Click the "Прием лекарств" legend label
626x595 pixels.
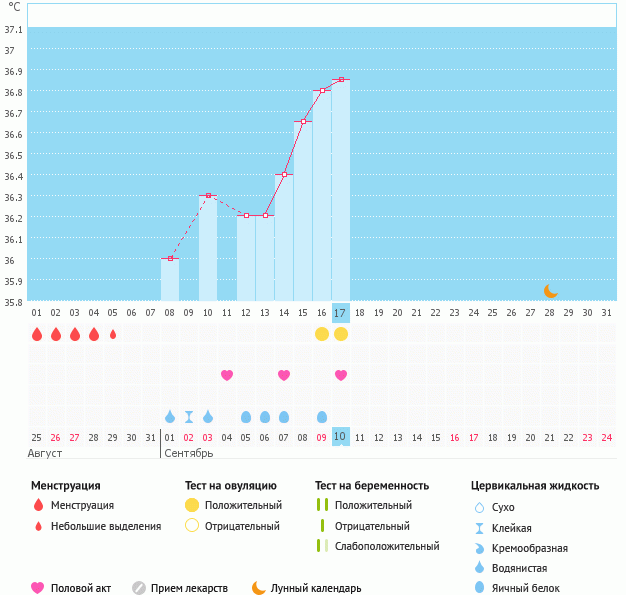pos(189,588)
